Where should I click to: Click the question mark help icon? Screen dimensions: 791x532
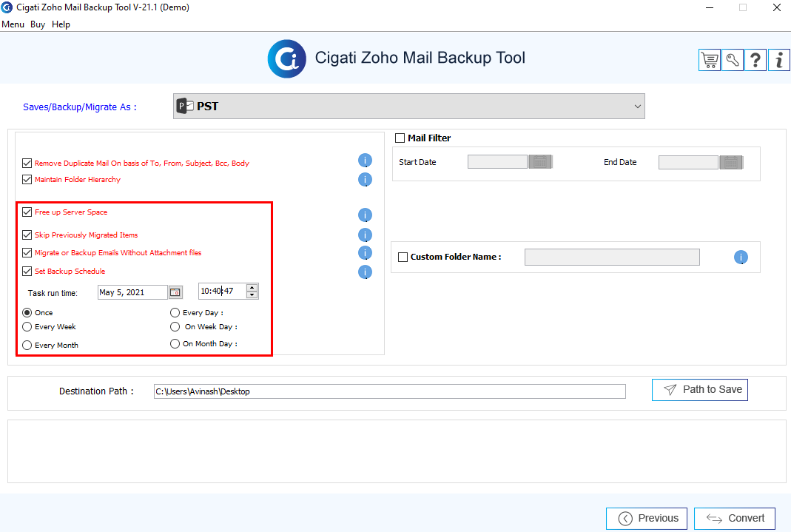[755, 60]
